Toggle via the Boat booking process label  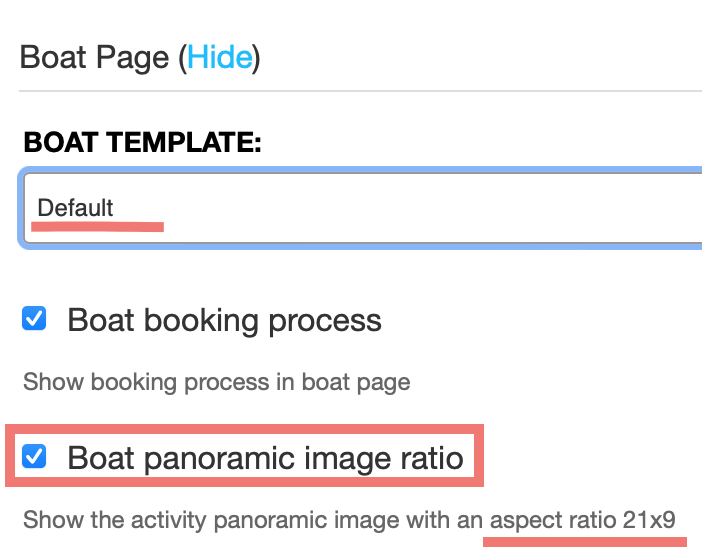[x=224, y=321]
